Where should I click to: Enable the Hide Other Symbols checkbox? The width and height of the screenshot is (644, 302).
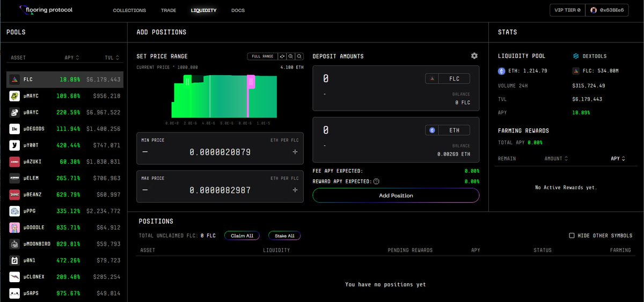tap(572, 235)
